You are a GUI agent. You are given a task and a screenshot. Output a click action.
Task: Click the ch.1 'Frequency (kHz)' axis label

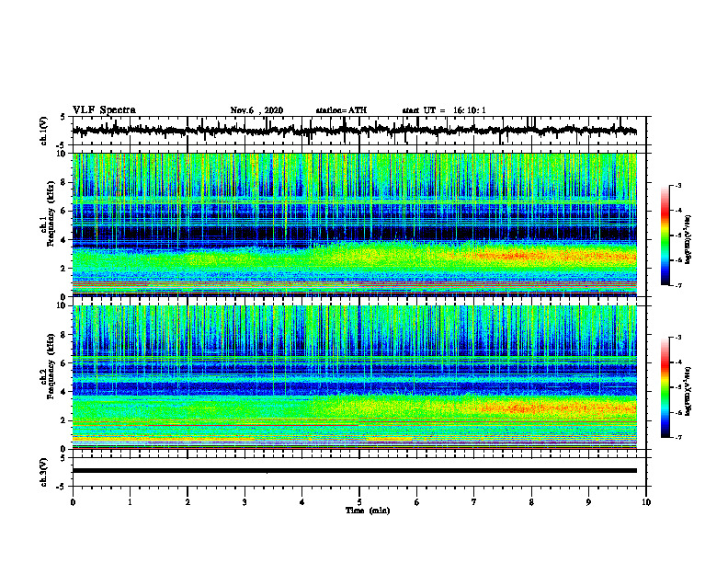pyautogui.click(x=51, y=214)
